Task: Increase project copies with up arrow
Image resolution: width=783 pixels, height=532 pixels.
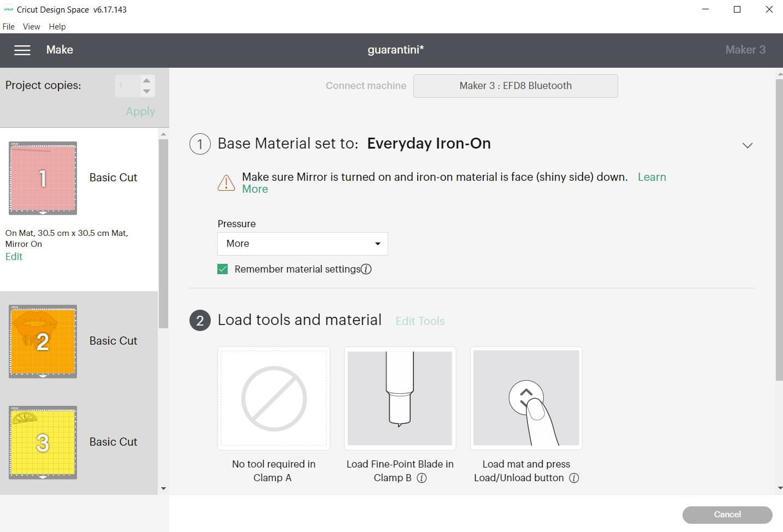Action: pos(146,80)
